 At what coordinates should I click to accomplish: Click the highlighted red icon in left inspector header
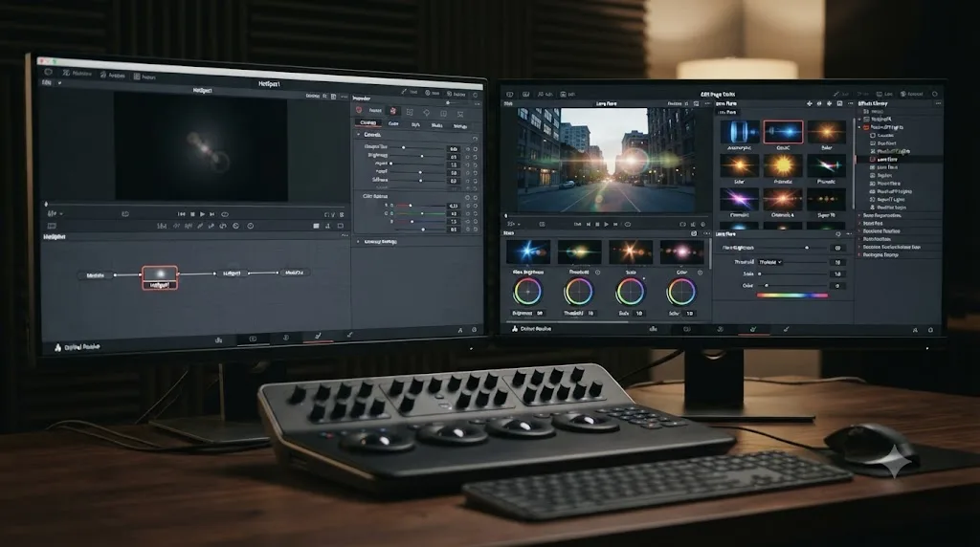coord(393,111)
